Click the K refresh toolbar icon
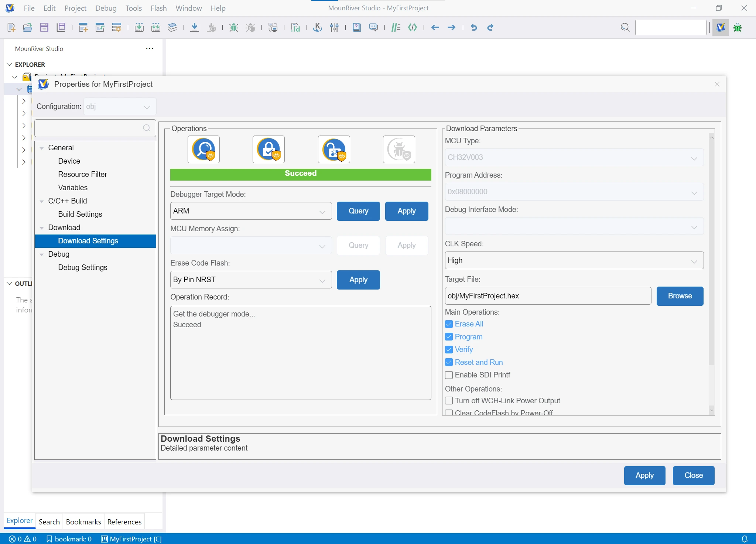Viewport: 756px width, 544px height. (x=318, y=27)
